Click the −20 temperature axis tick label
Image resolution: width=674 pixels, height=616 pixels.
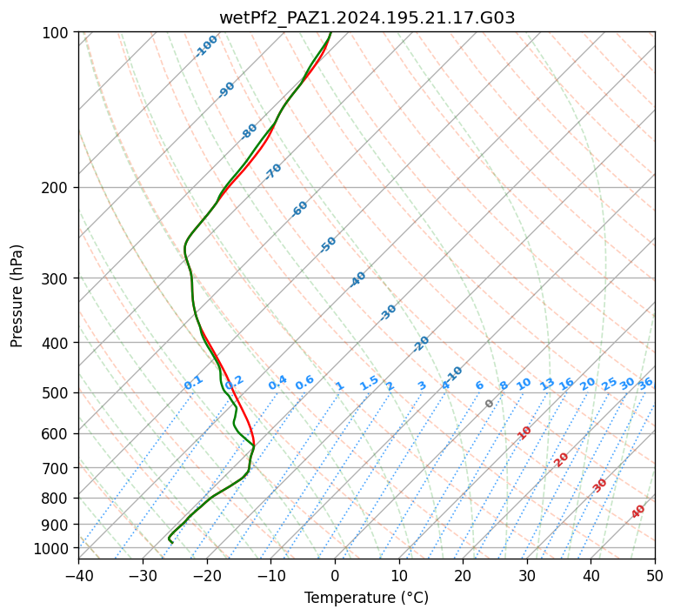(x=207, y=575)
